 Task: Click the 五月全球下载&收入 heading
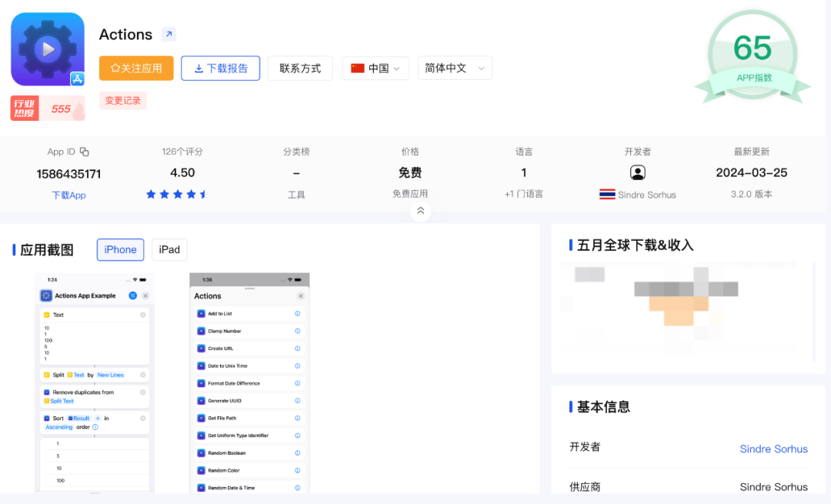tap(635, 245)
